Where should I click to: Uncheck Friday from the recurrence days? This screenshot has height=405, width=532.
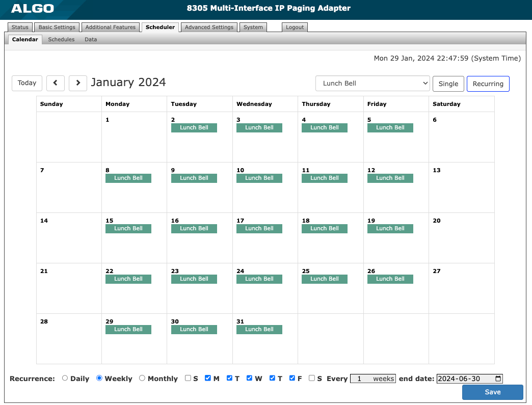pos(292,378)
